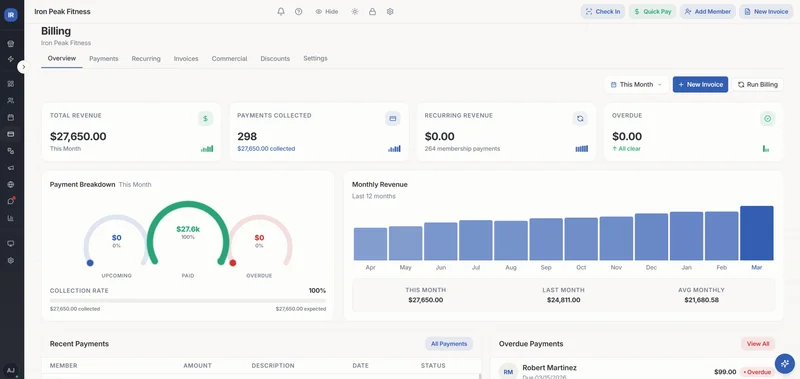800x379 pixels.
Task: Open the dashboard grid sidebar icon
Action: (x=11, y=84)
